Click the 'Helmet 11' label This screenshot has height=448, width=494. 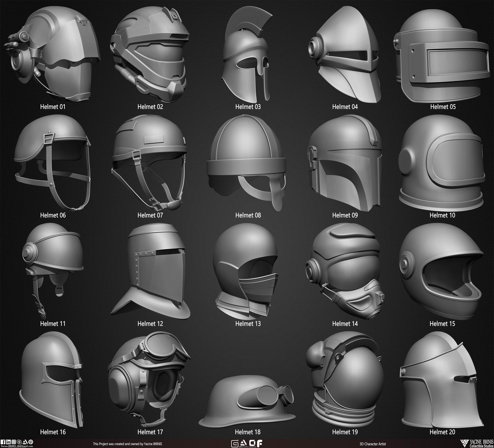53,324
